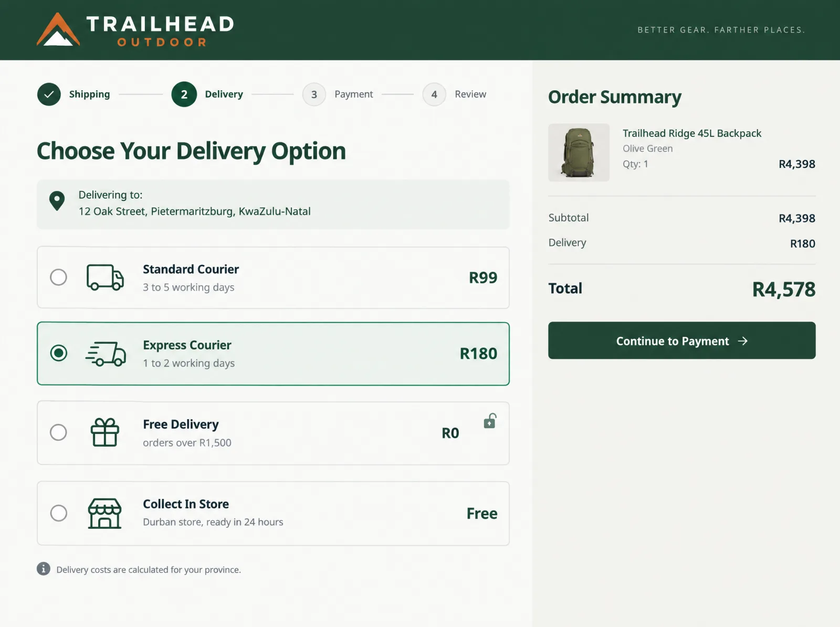840x627 pixels.
Task: Click 'orders over R1,500' text
Action: pos(187,443)
